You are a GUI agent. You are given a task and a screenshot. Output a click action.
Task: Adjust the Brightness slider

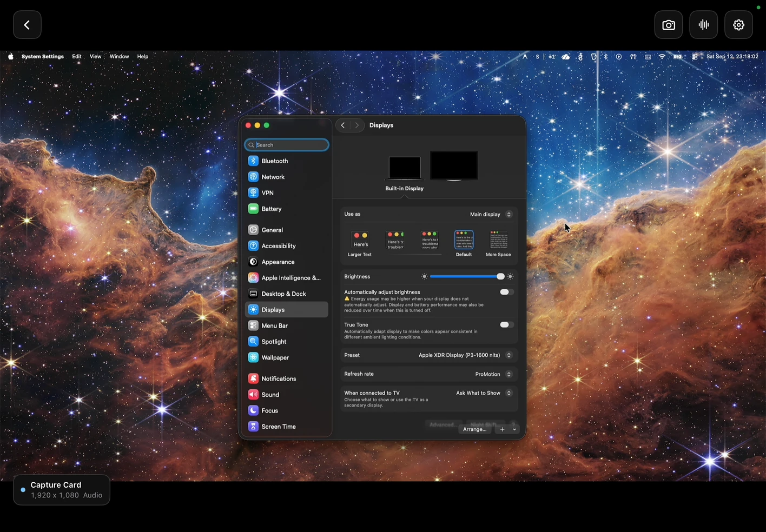pos(467,276)
